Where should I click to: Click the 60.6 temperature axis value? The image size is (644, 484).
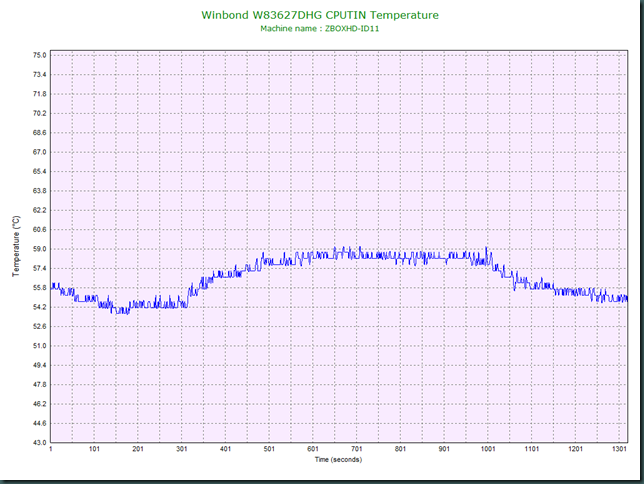(x=39, y=229)
